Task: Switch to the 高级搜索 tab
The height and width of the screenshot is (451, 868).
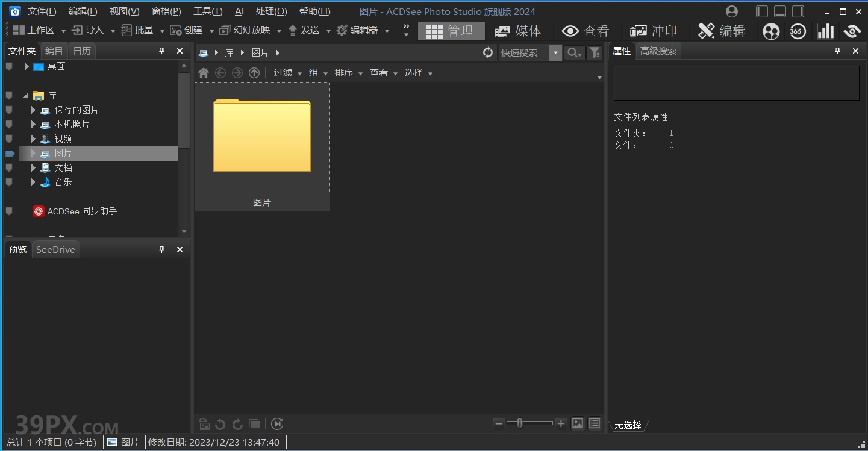Action: click(658, 51)
